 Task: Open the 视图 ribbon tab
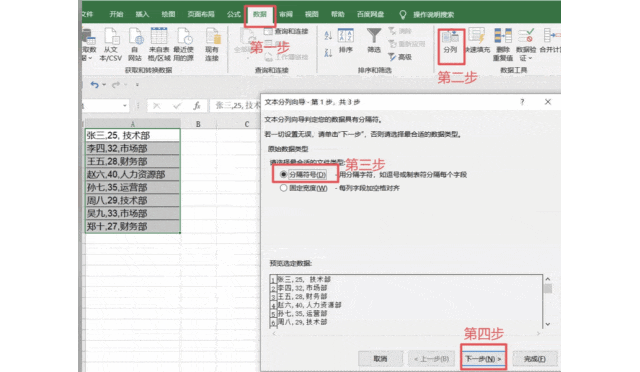point(311,14)
